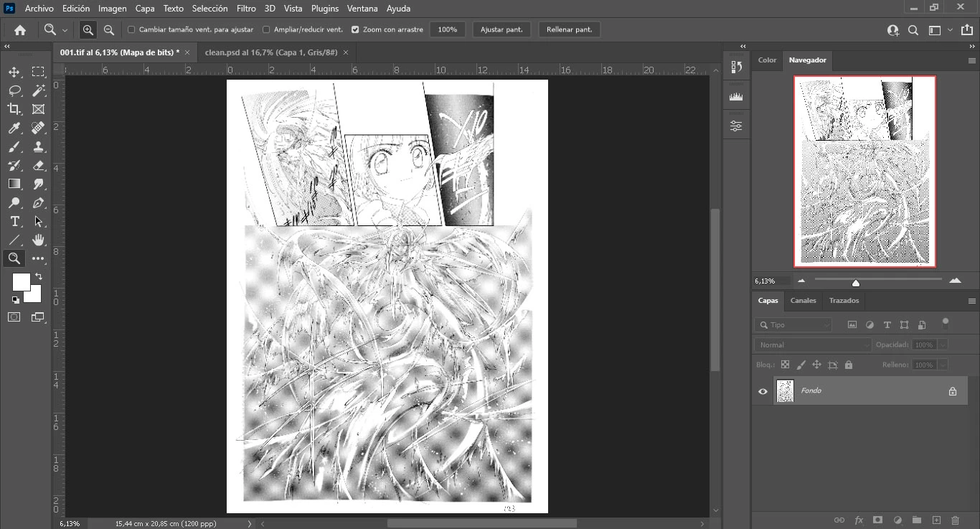Switch to the Canales tab
Image resolution: width=980 pixels, height=529 pixels.
click(x=803, y=301)
